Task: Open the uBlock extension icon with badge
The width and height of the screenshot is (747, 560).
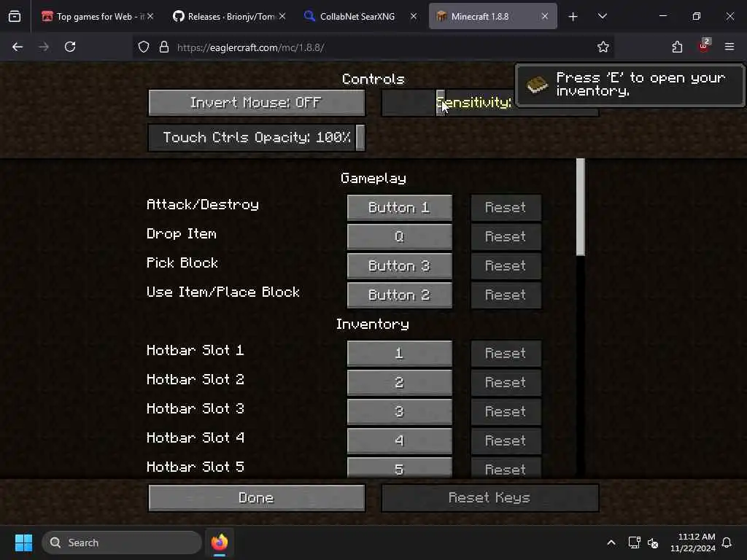Action: 704,46
